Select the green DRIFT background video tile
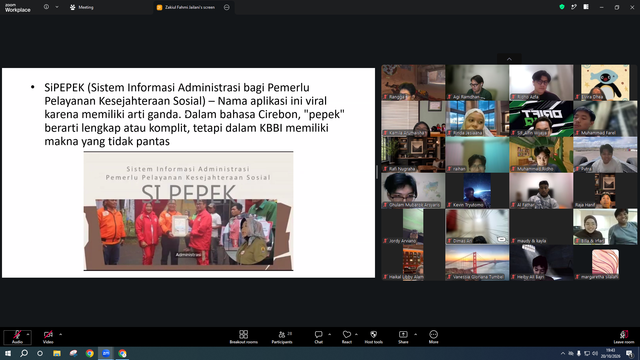This screenshot has width=640, height=360. [541, 118]
